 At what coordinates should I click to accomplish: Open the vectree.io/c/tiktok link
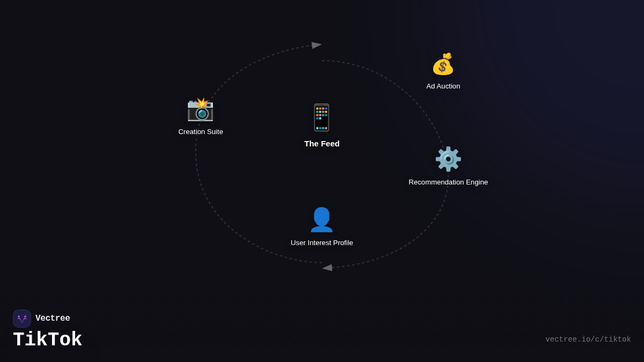pyautogui.click(x=588, y=339)
